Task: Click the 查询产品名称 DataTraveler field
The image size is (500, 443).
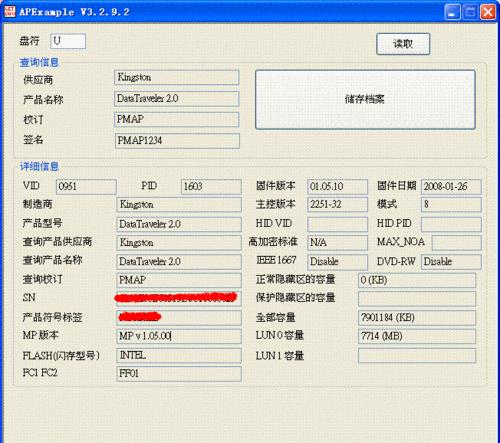Action: coord(179,261)
